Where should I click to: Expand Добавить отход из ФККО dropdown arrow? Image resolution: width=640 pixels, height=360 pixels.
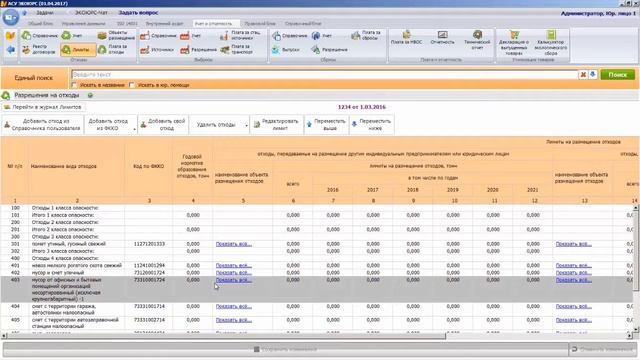pos(134,129)
